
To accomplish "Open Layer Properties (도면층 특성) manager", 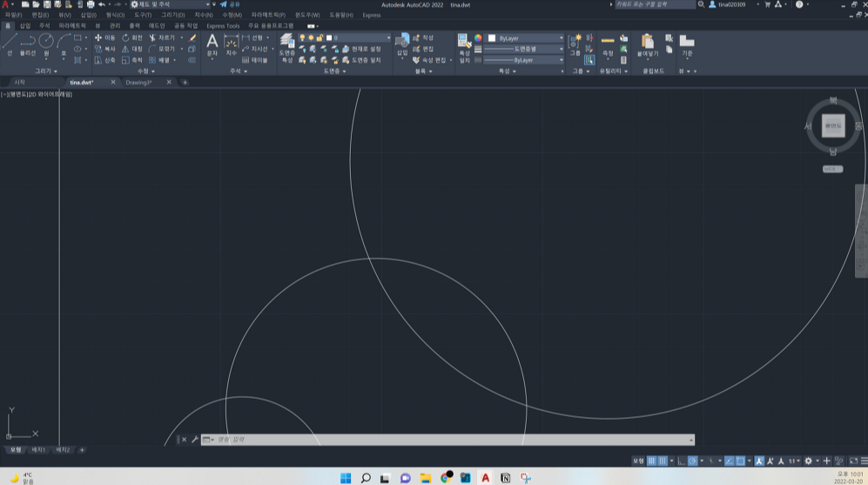I will tap(286, 47).
